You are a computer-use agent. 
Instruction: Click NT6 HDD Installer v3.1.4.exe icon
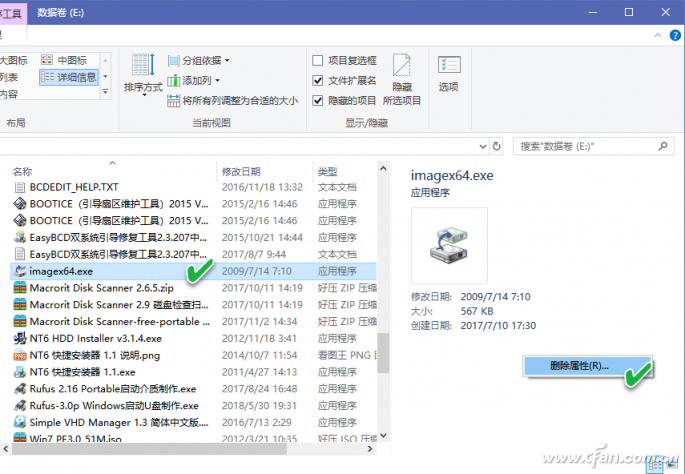[20, 339]
